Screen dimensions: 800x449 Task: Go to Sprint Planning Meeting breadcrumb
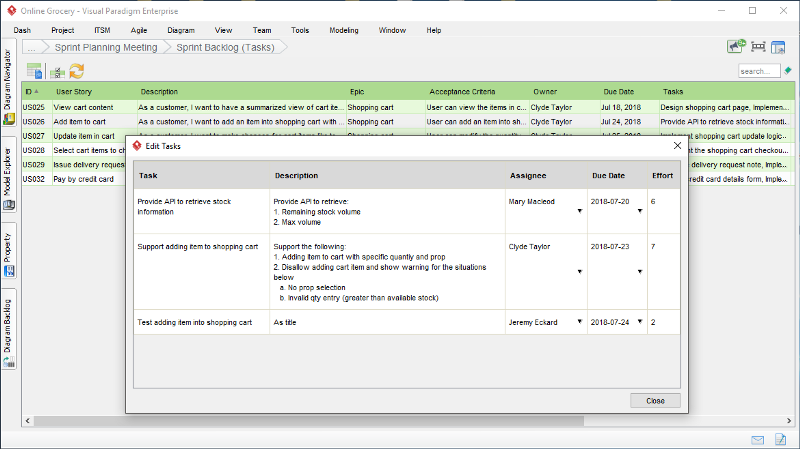(107, 47)
